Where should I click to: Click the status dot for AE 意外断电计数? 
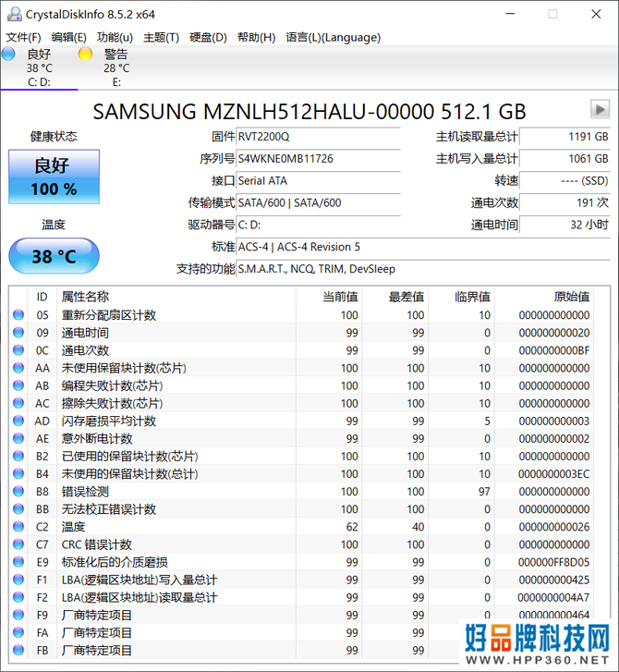[x=18, y=438]
